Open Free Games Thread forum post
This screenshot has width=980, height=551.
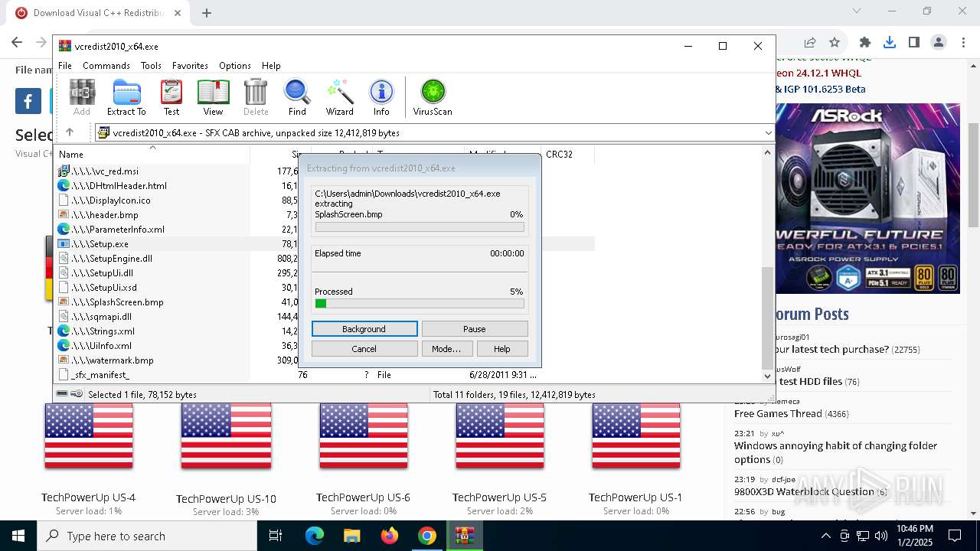pyautogui.click(x=778, y=414)
